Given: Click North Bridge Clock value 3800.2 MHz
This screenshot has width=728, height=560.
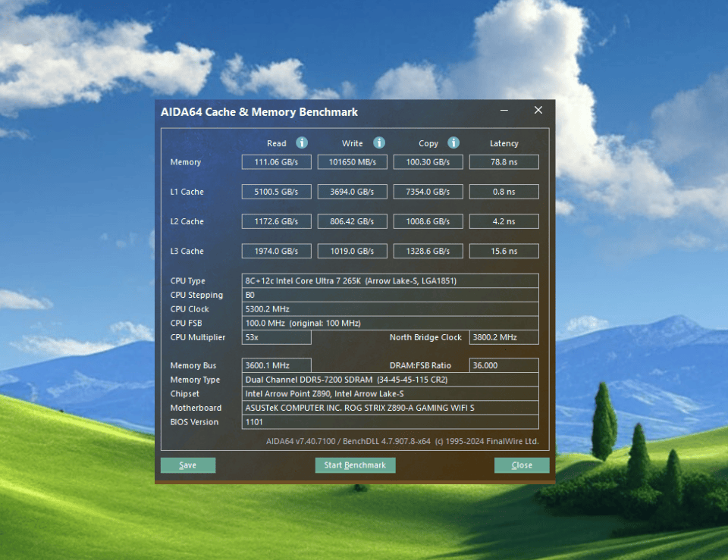Looking at the screenshot, I should (x=504, y=337).
